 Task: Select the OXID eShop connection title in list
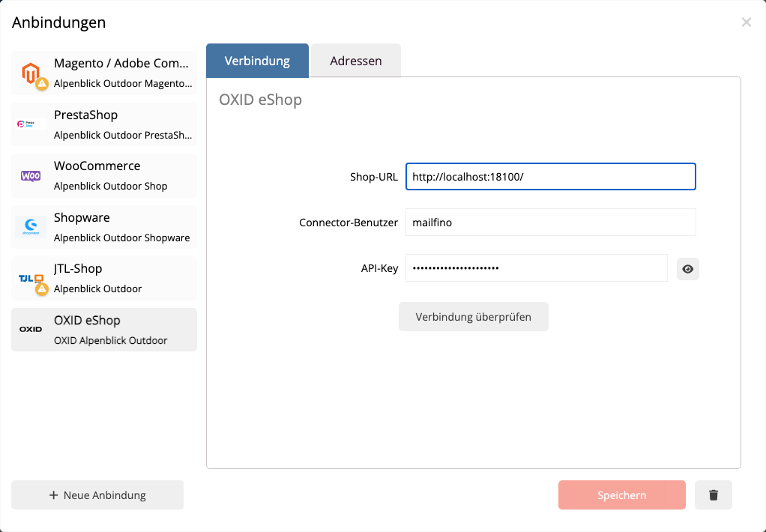click(x=87, y=320)
